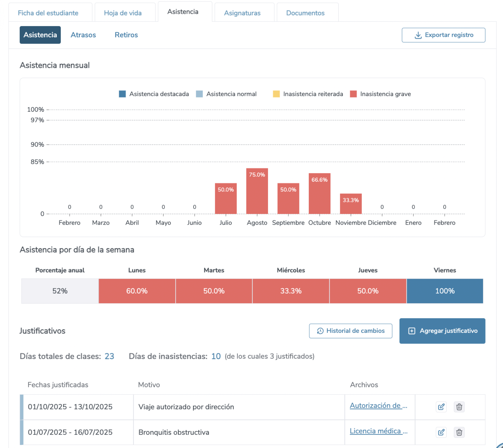Edit the Viaje autorizado por dirección justification
The width and height of the screenshot is (503, 448).
[x=441, y=407]
